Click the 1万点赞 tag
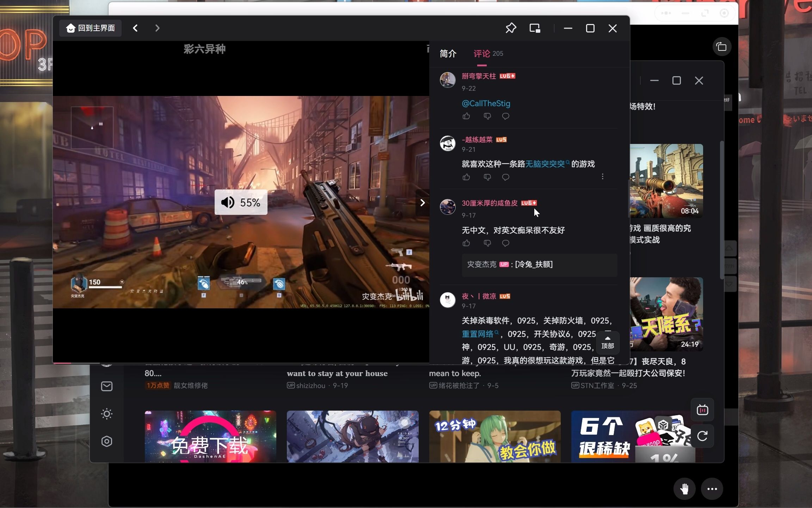Image resolution: width=812 pixels, height=508 pixels. tap(158, 386)
